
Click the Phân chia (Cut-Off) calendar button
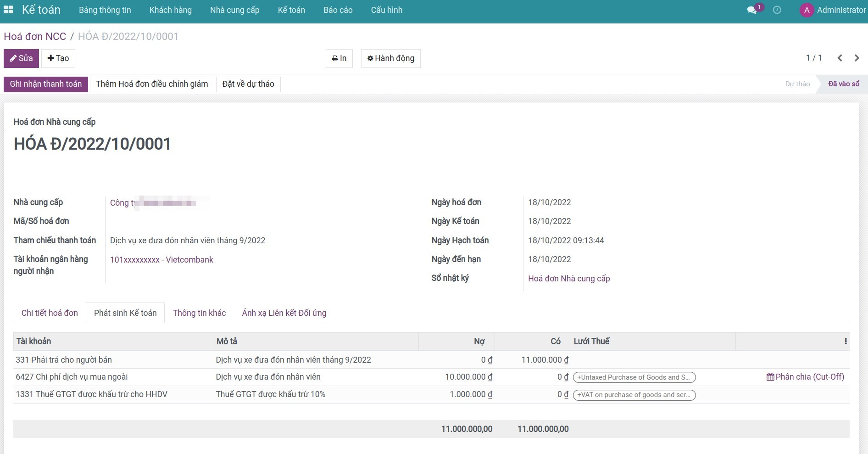(805, 377)
